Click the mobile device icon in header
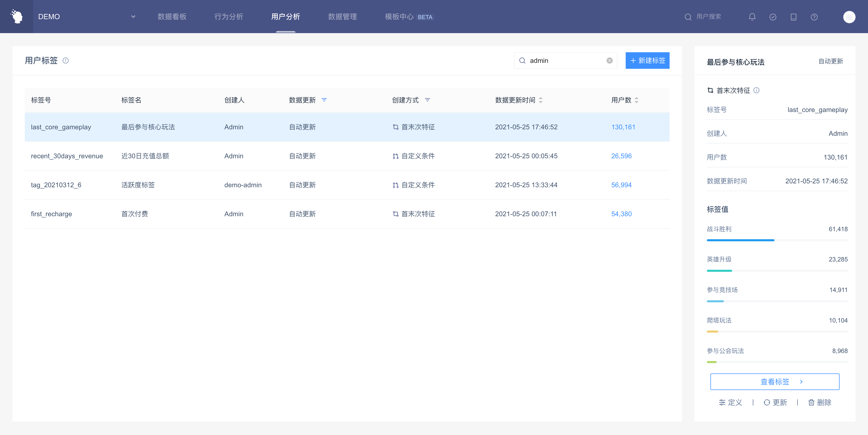868x435 pixels. (794, 17)
